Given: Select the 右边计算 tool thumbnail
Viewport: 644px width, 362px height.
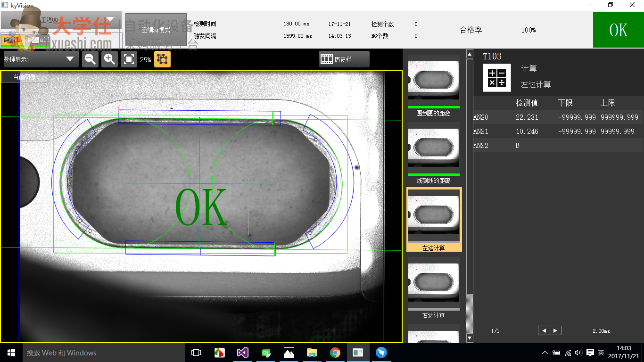Looking at the screenshot, I should click(x=433, y=288).
